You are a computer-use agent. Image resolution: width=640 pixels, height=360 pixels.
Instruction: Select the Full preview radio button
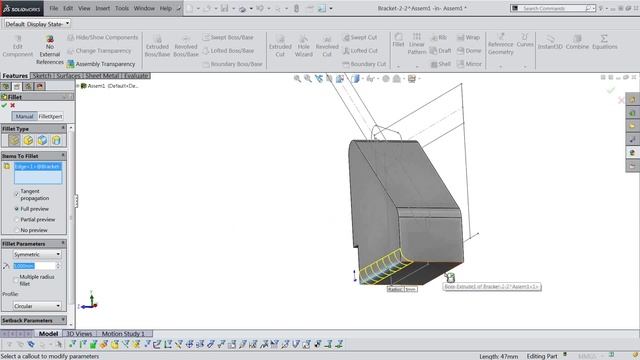17,209
